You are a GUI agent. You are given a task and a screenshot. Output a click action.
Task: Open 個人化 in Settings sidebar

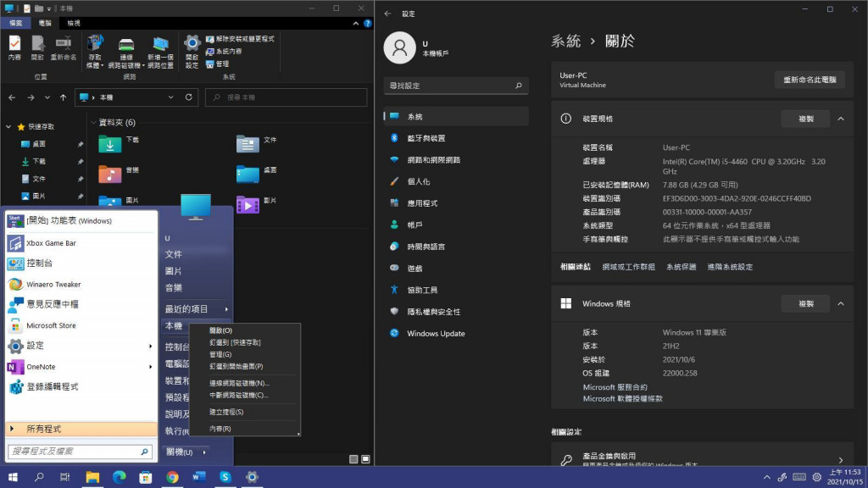(x=455, y=181)
